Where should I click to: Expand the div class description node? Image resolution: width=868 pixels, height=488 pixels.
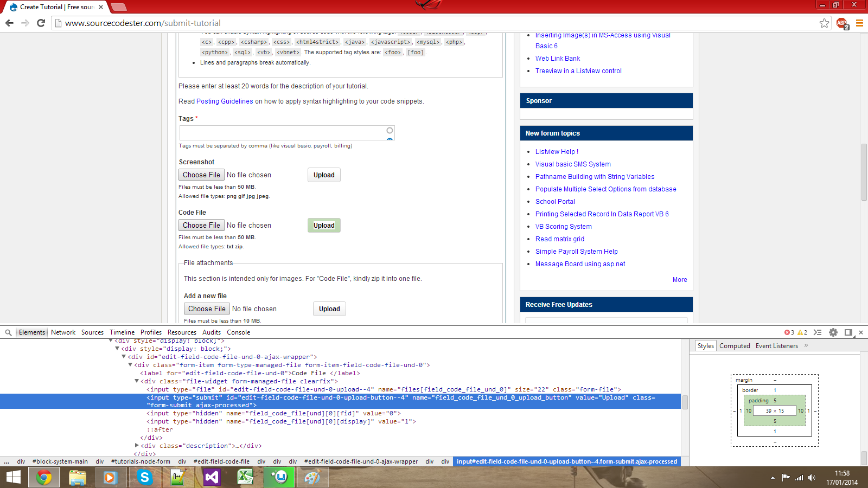(x=137, y=446)
